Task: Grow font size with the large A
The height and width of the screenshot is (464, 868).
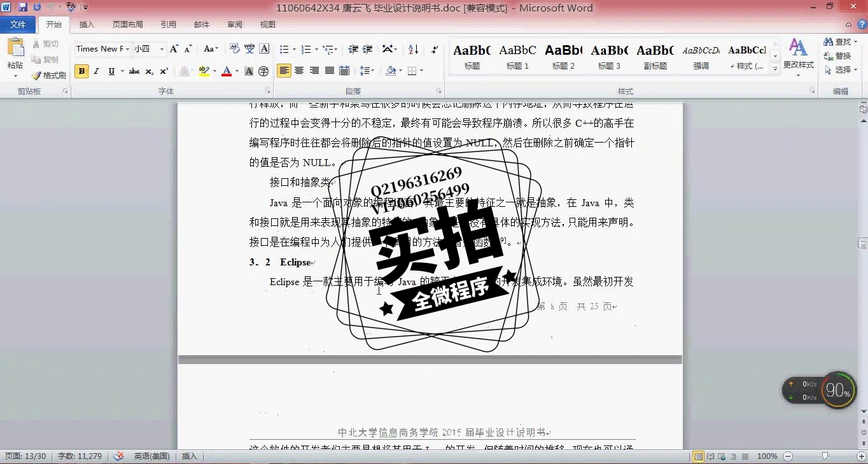Action: (x=174, y=49)
